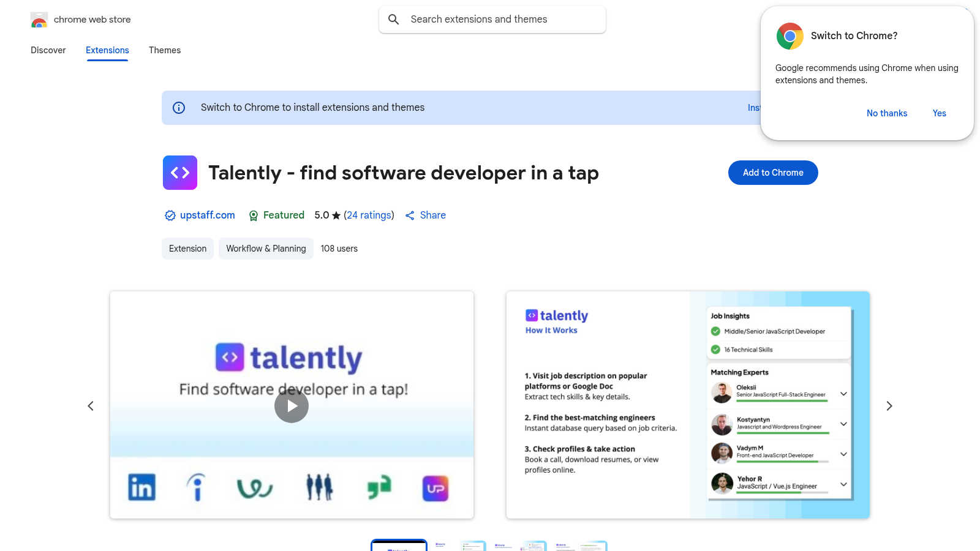Click the 'Job Insights' heading
This screenshot has height=551, width=980.
730,316
